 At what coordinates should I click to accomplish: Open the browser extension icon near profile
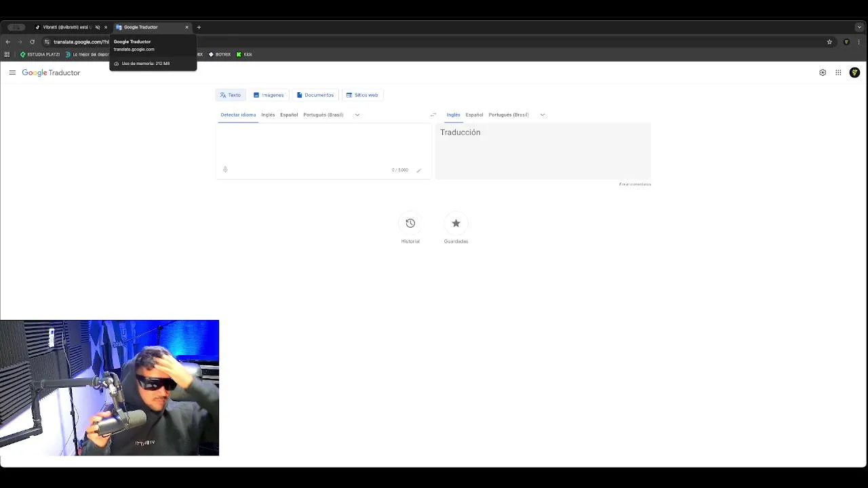[x=846, y=42]
